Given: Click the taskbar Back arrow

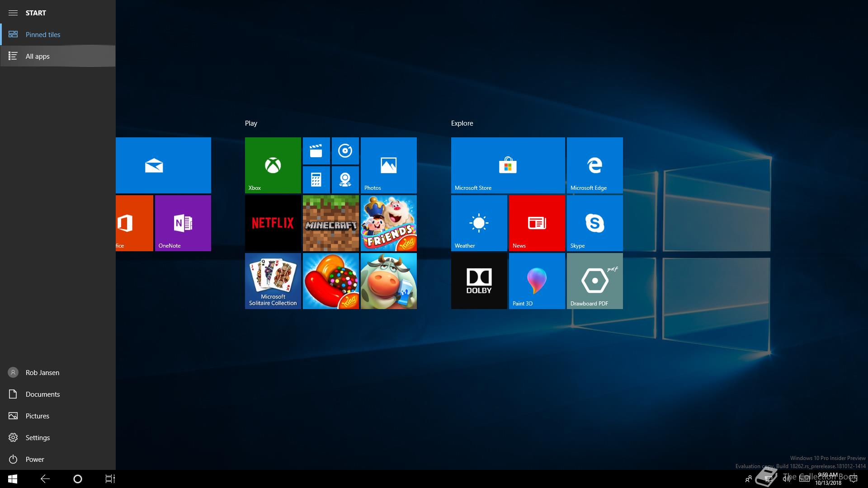Looking at the screenshot, I should coord(45,479).
